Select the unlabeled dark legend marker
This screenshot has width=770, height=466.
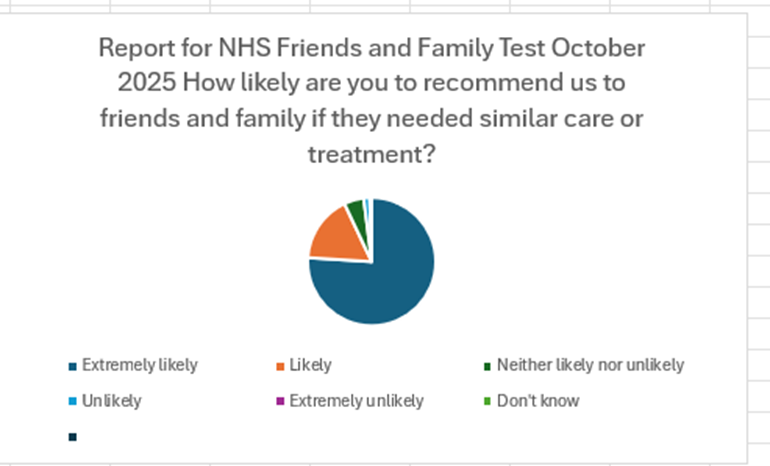pos(72,437)
